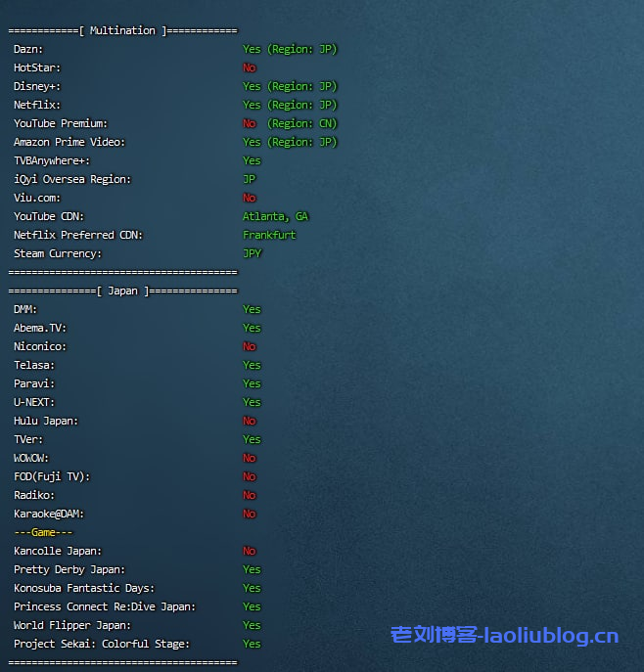Click the U-NEXT label
Viewport: 644px width, 672px height.
pyautogui.click(x=34, y=402)
